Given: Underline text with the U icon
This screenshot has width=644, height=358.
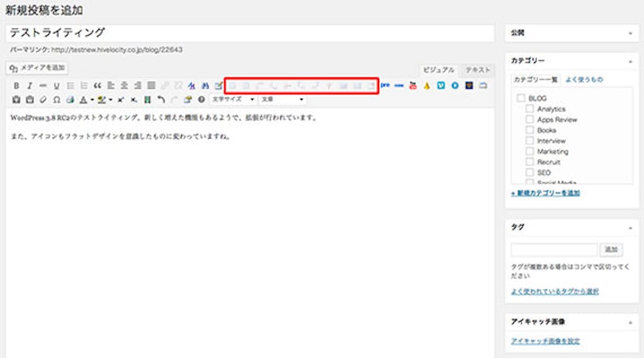Looking at the screenshot, I should [57, 86].
